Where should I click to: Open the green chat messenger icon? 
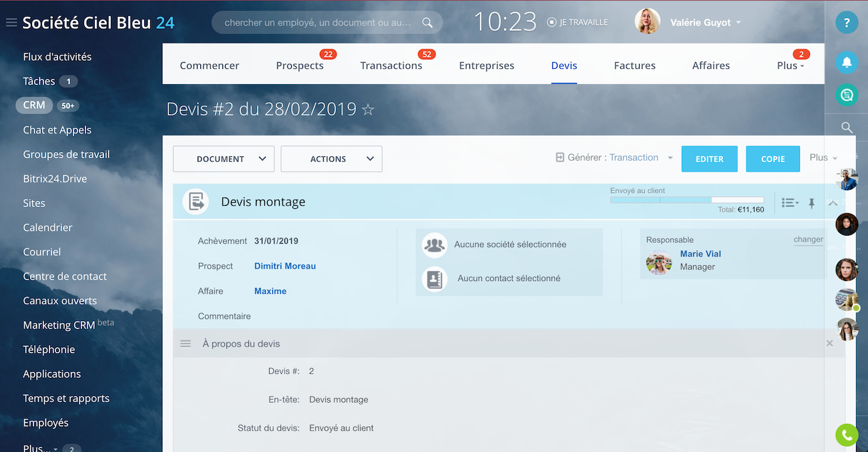pos(847,95)
